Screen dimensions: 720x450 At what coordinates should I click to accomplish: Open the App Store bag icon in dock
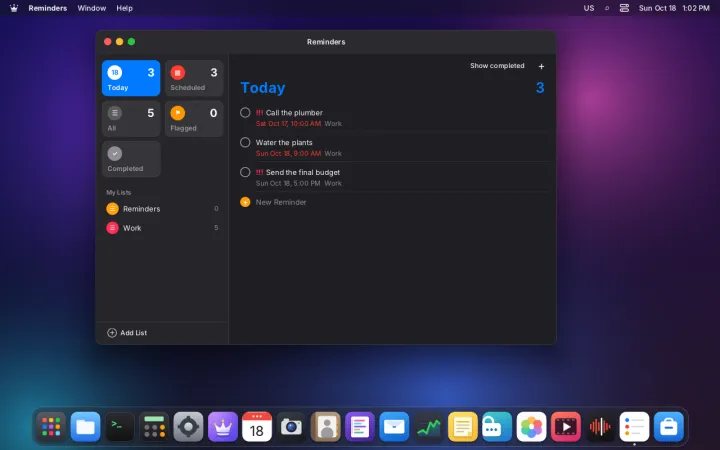(669, 427)
